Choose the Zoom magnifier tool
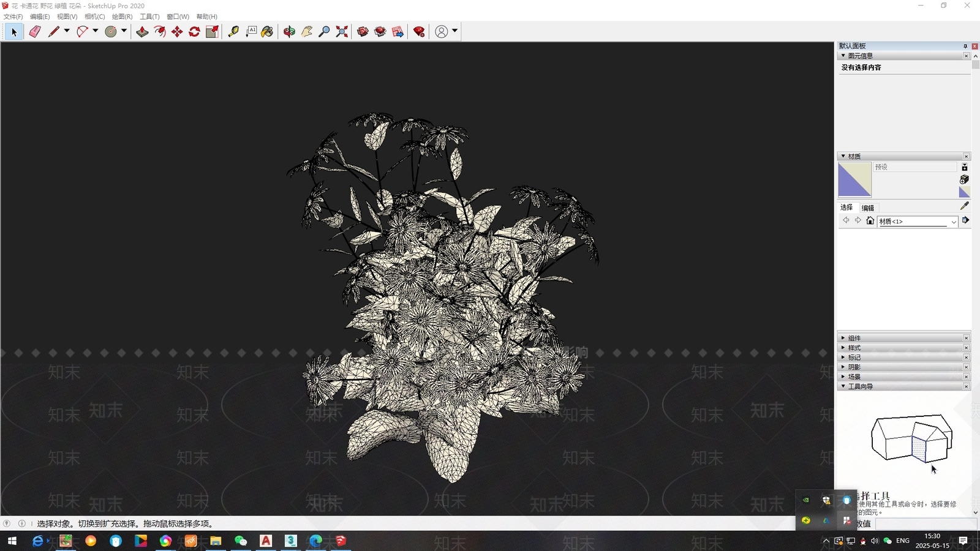 pos(325,32)
